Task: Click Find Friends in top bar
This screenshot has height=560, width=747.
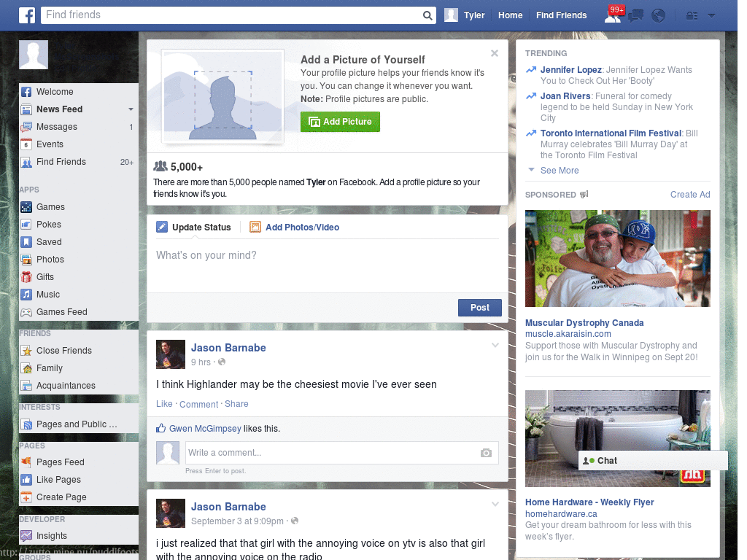Action: [x=561, y=15]
